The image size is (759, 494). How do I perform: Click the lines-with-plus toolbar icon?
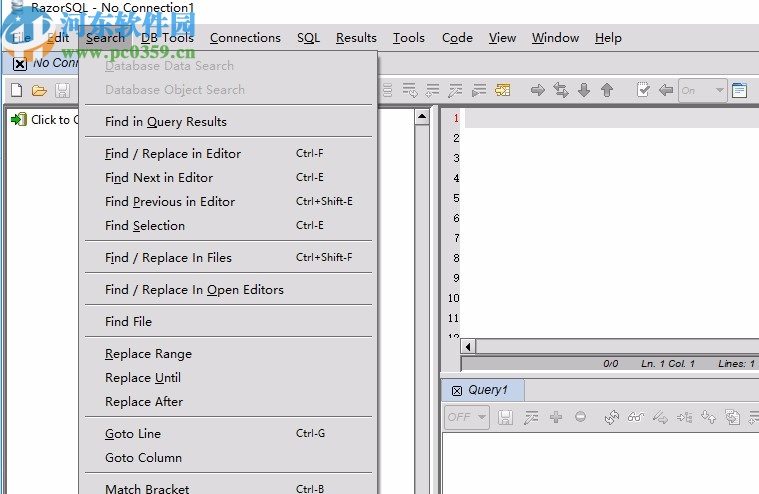pyautogui.click(x=432, y=90)
